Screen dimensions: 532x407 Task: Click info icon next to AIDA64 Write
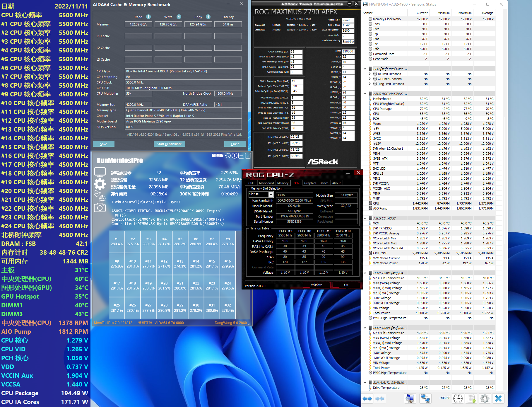point(179,17)
